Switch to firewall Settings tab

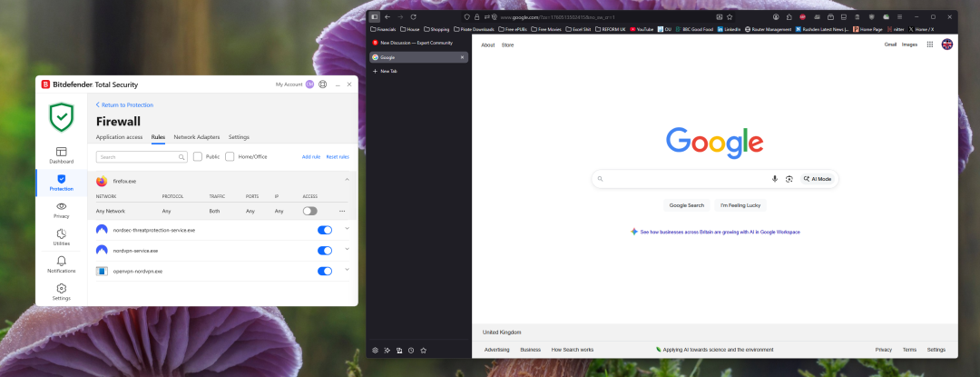click(x=239, y=137)
